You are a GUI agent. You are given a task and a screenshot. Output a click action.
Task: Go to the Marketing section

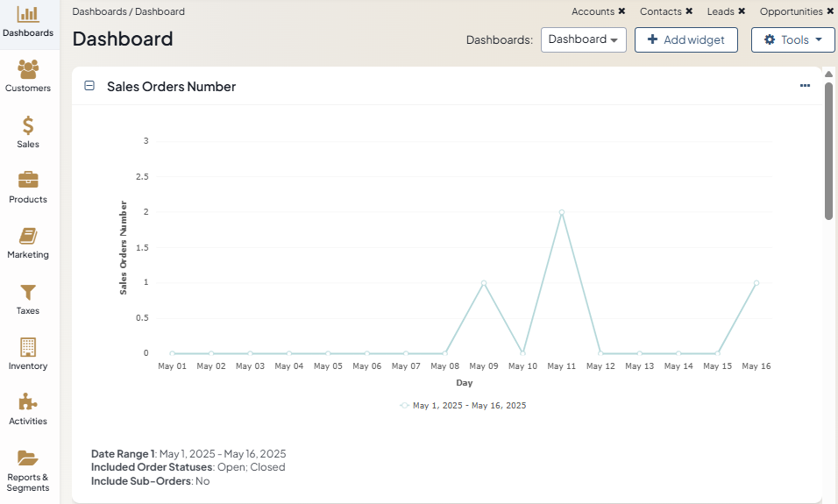(x=28, y=237)
